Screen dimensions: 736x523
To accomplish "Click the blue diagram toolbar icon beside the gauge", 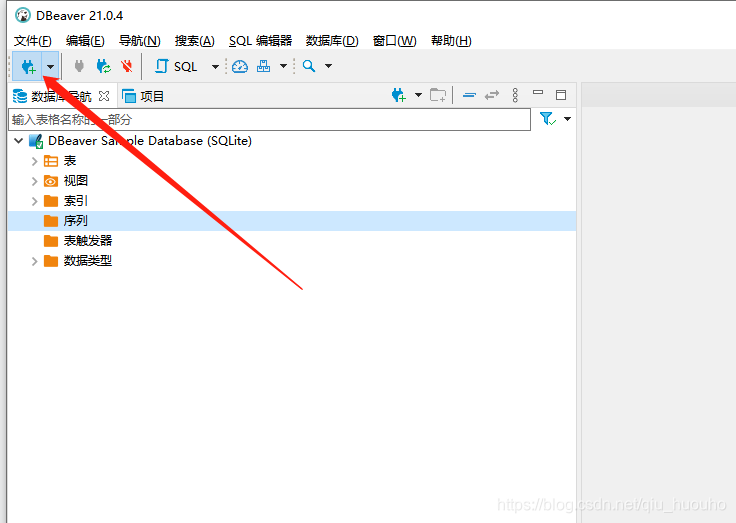I will click(263, 66).
